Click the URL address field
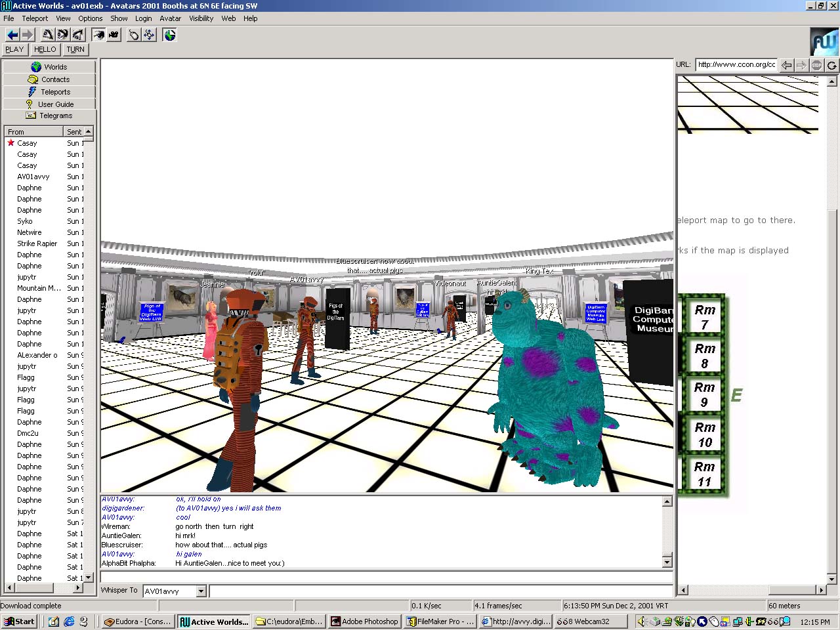The width and height of the screenshot is (840, 630). pyautogui.click(x=736, y=64)
